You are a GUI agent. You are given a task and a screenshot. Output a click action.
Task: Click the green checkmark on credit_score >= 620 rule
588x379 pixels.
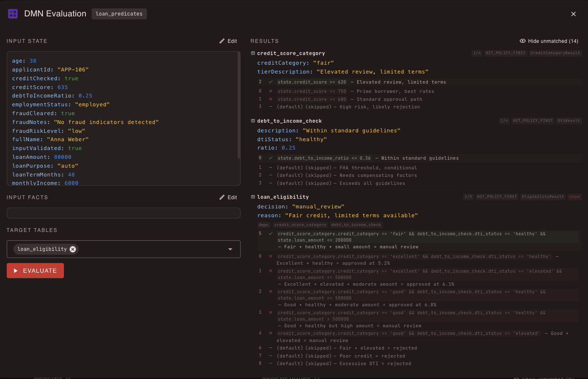coord(270,82)
